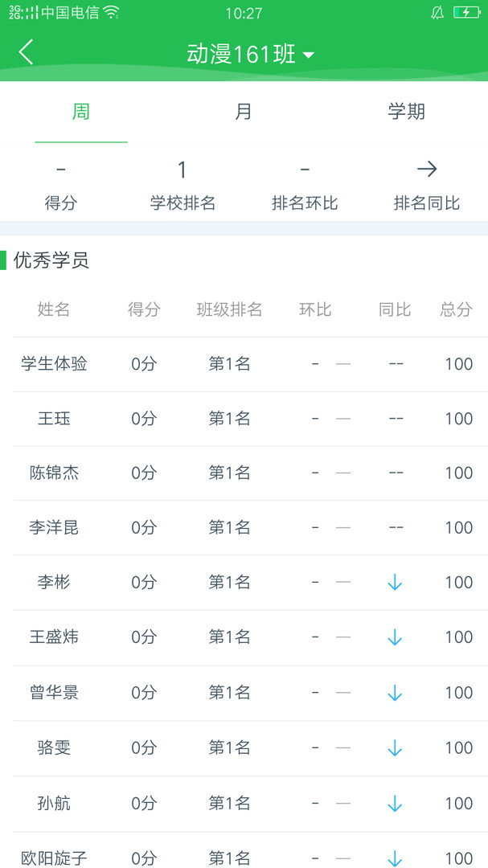Tap the 总分 column header
Screen dimensions: 488x868
point(457,309)
